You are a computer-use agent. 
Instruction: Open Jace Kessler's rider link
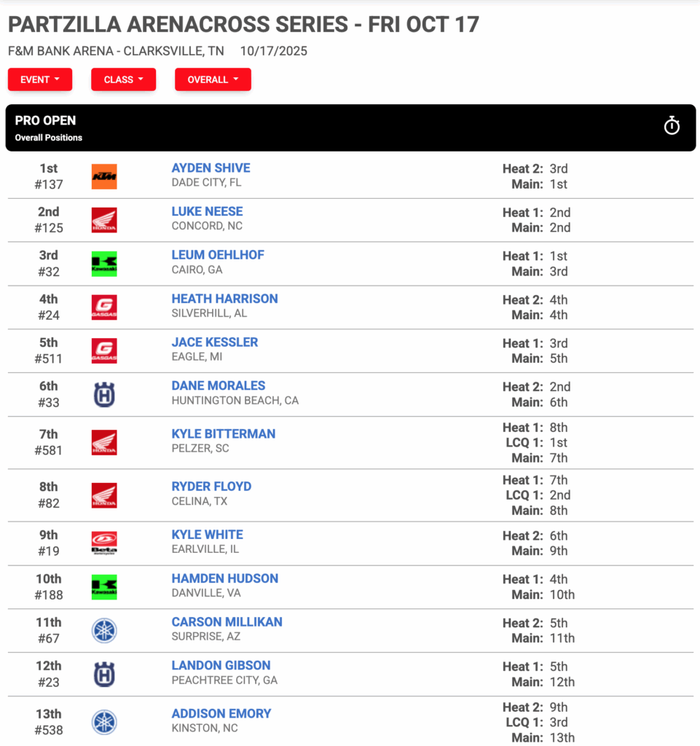(214, 342)
